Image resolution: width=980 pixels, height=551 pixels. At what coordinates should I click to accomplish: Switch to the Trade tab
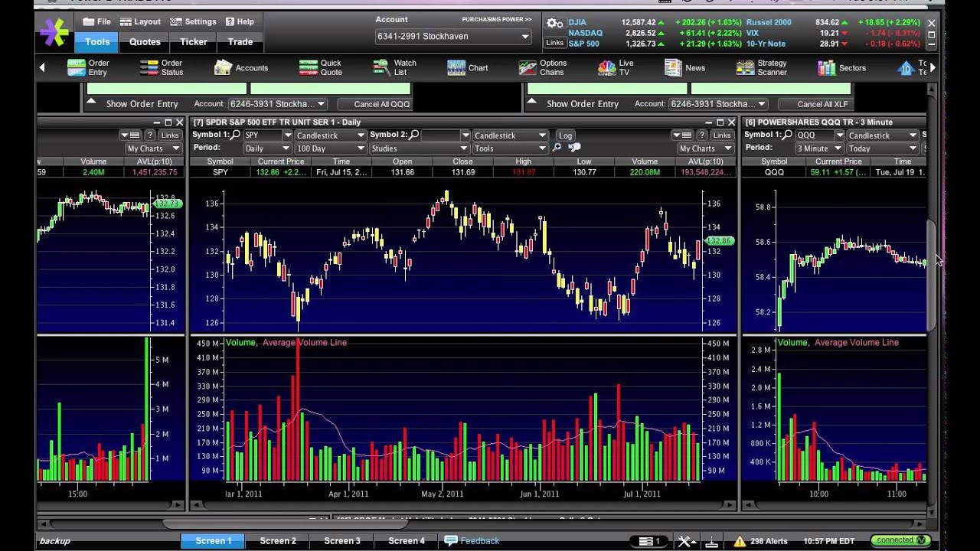pyautogui.click(x=240, y=42)
